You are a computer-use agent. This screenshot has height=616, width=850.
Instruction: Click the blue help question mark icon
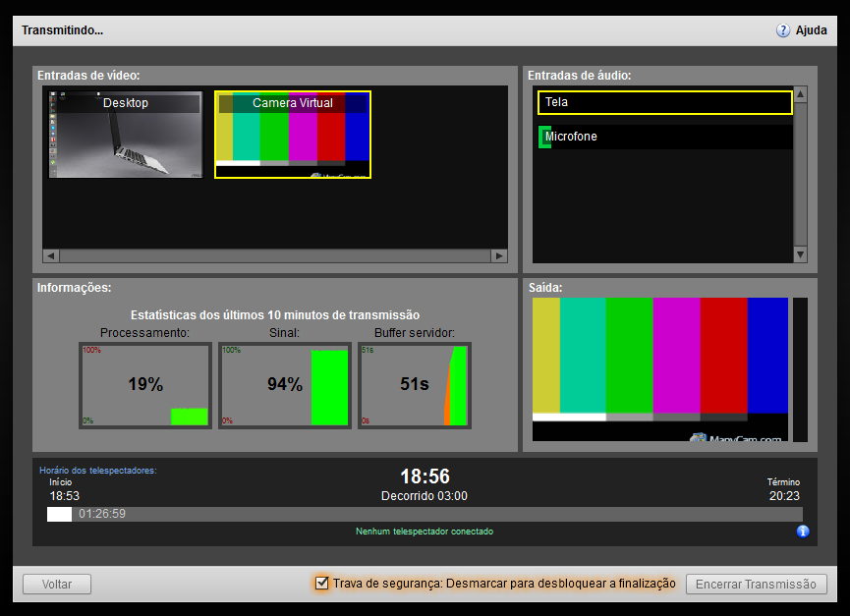tap(783, 30)
